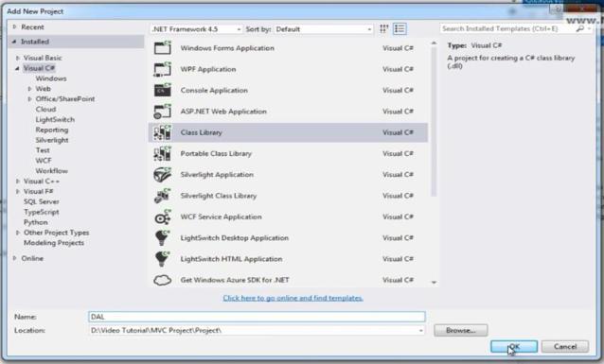Select the Console Application template icon
The image size is (604, 364).
click(x=163, y=90)
